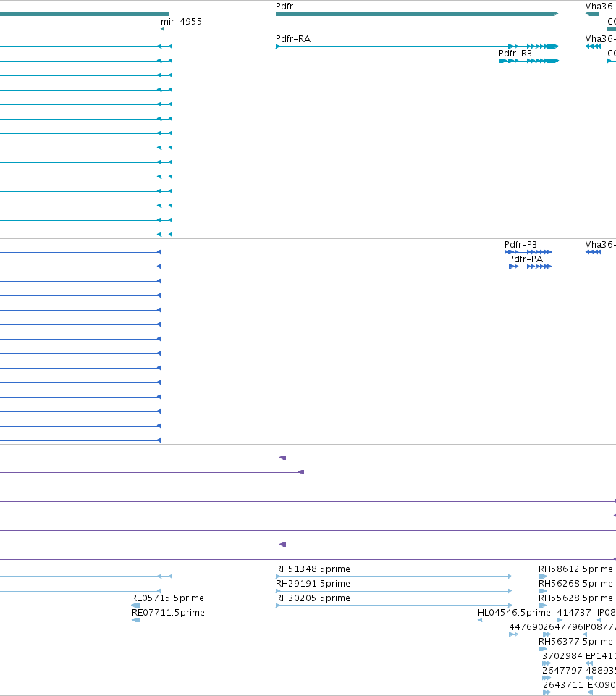Select the RH30205.5prime alignment line
Image resolution: width=616 pixels, height=696 pixels.
coord(395,605)
